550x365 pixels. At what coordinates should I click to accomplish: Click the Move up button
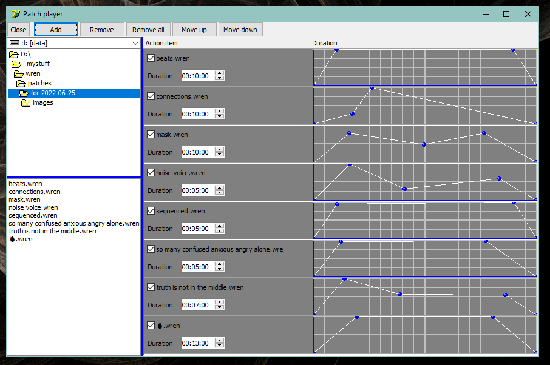tap(194, 29)
